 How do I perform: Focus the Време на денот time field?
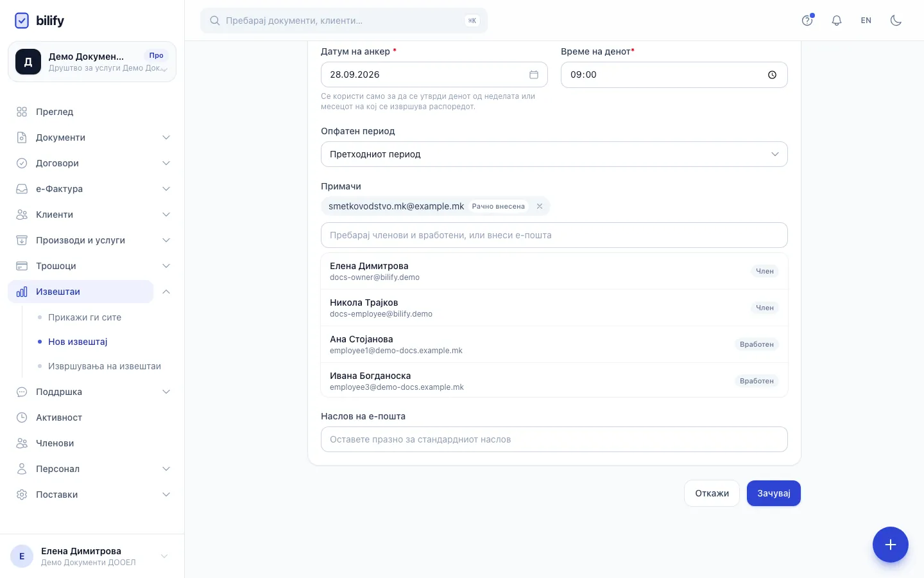(x=674, y=74)
